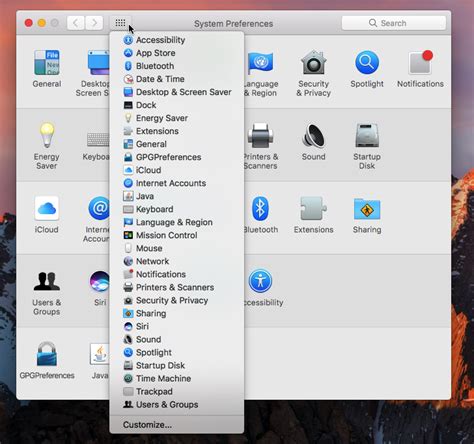Open the General preference pane icon
Image resolution: width=474 pixels, height=444 pixels.
click(x=47, y=63)
